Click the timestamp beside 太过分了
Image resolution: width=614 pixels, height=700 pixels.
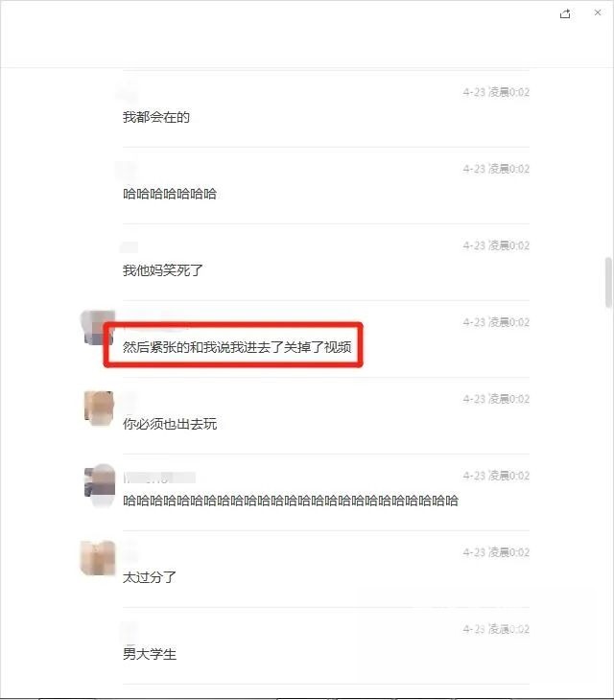point(496,552)
